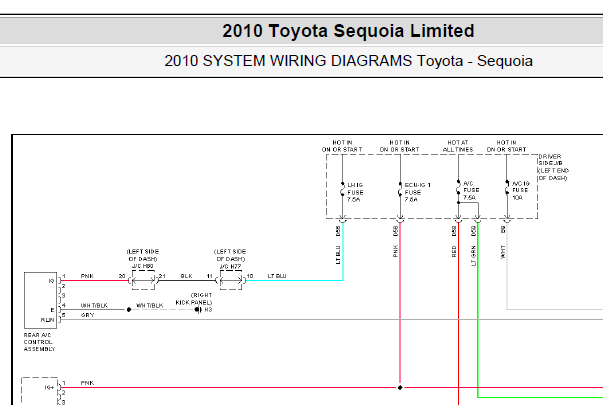603x405 pixels.
Task: Click the "WHT/BLK" label next to pin 4
Action: coord(94,305)
